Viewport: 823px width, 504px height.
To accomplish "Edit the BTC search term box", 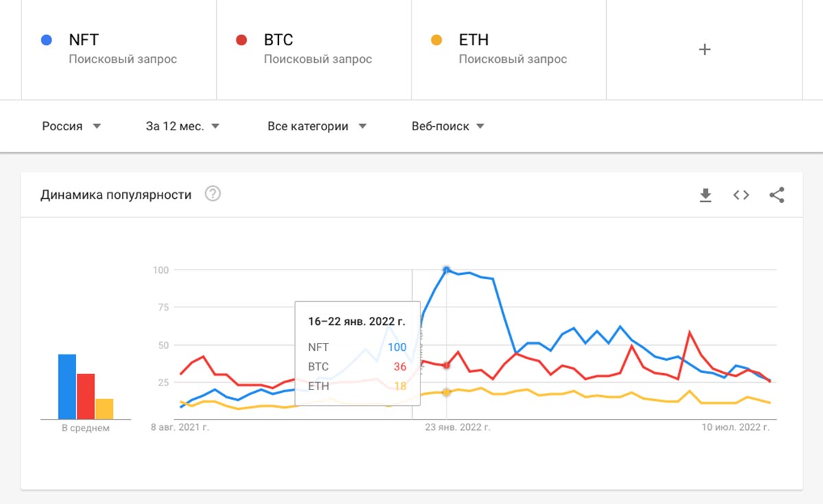I will click(314, 49).
